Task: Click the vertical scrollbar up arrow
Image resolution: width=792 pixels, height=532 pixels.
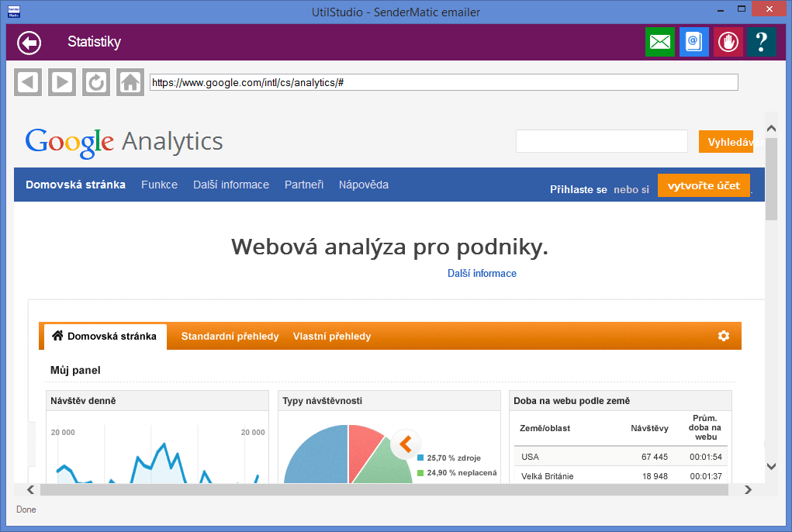Action: tap(771, 128)
